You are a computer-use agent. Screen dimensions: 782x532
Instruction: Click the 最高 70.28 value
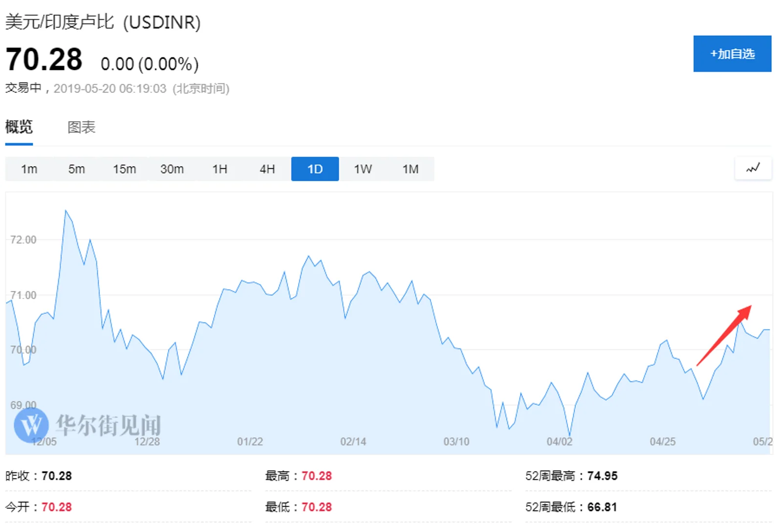[x=317, y=476]
